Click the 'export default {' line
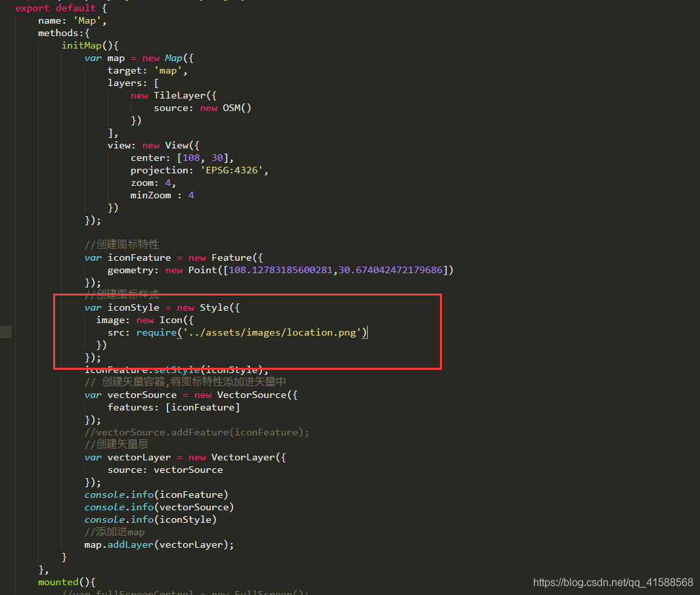The height and width of the screenshot is (595, 700). [60, 8]
